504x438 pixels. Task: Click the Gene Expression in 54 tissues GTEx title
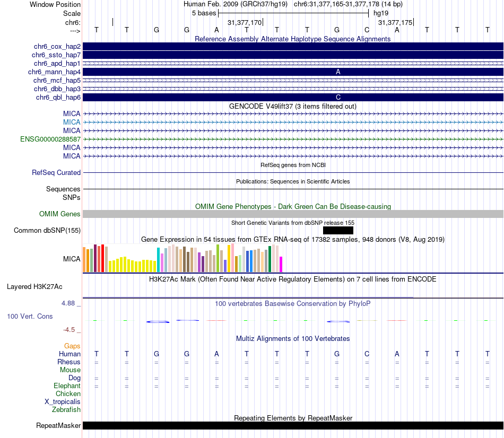[293, 239]
